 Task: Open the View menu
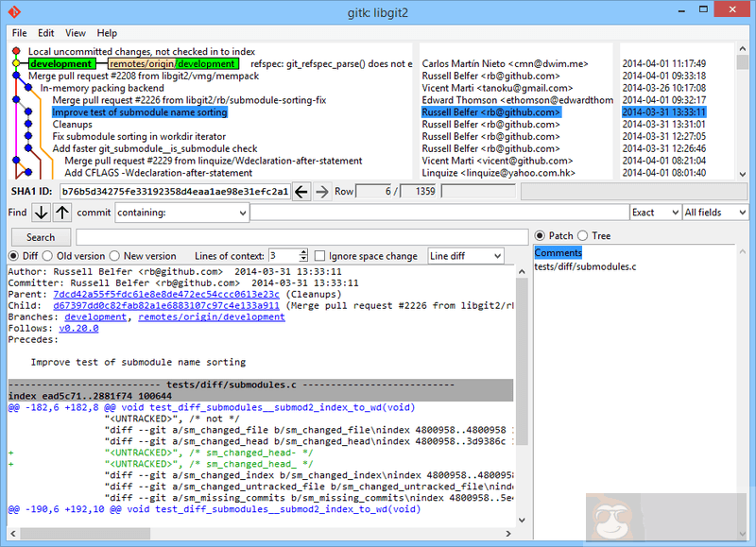click(x=75, y=33)
